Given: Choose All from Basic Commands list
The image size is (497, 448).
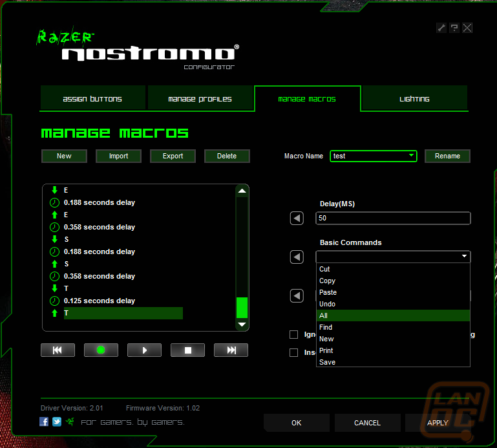Looking at the screenshot, I should (x=393, y=315).
